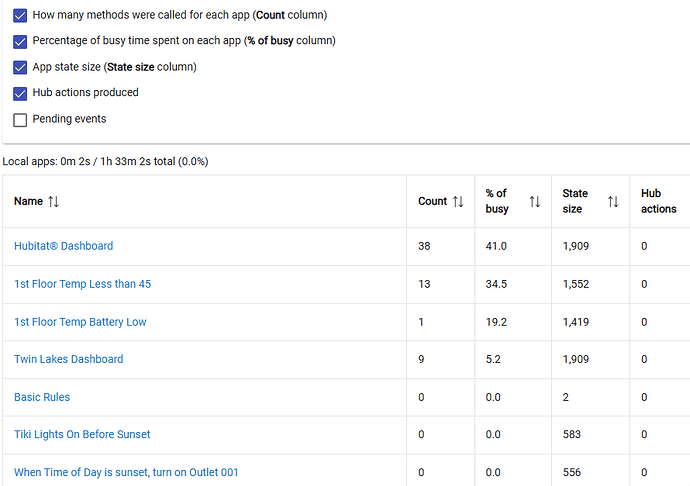Screen dimensions: 690x486
Task: Click the State size header label
Action: coord(575,201)
